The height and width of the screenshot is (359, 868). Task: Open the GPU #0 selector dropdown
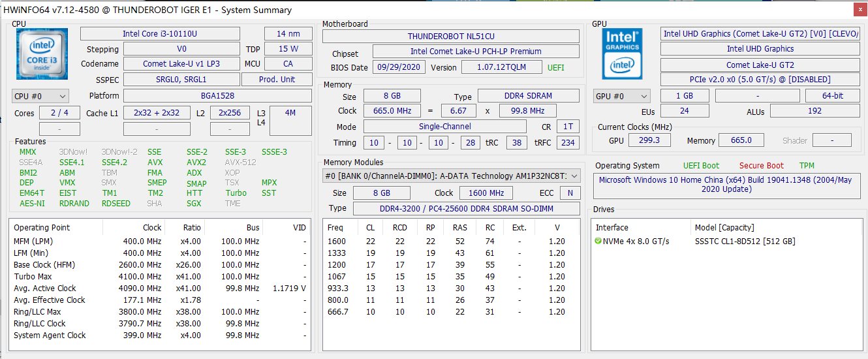(x=622, y=96)
